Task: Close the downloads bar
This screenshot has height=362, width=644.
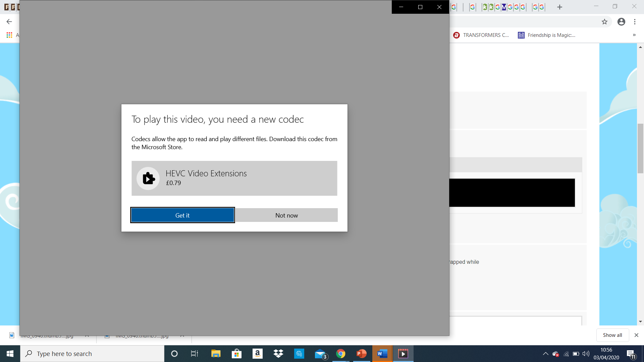Action: click(x=636, y=335)
